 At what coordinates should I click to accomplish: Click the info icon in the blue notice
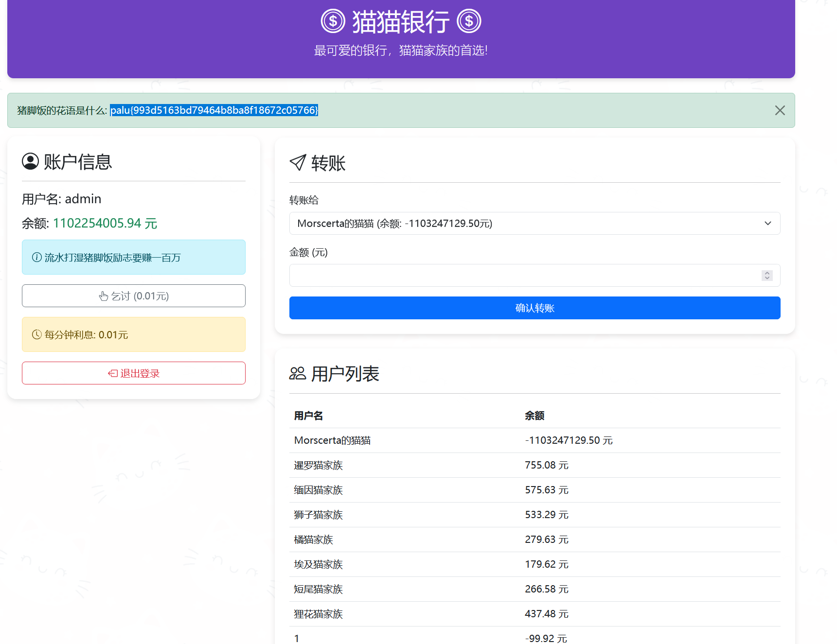tap(36, 257)
